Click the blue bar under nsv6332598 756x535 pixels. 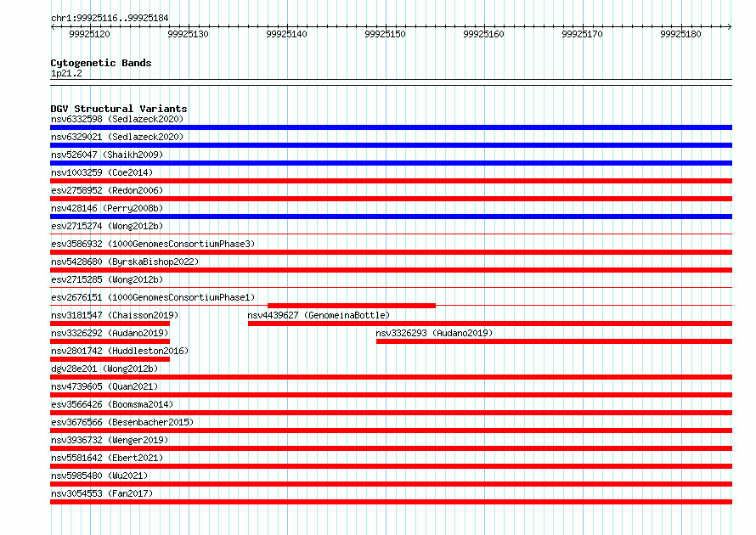click(391, 127)
